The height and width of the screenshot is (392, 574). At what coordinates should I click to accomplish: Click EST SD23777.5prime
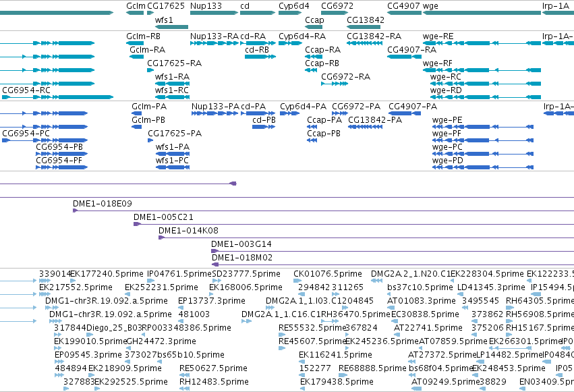pyautogui.click(x=246, y=274)
